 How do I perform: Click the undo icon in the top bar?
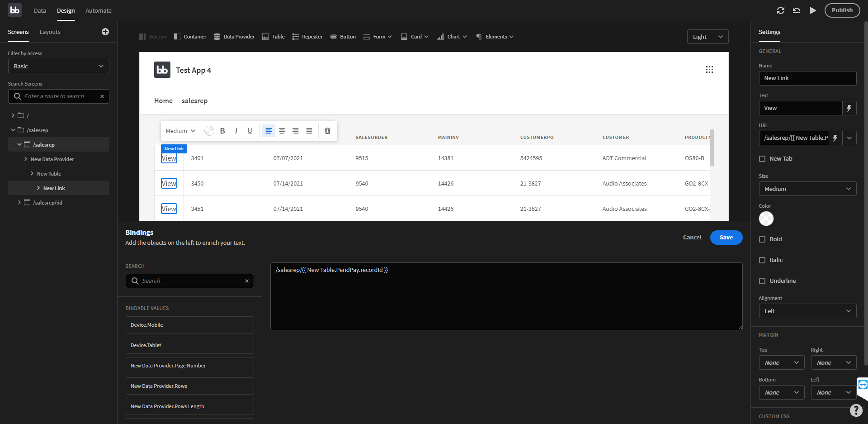click(x=796, y=10)
